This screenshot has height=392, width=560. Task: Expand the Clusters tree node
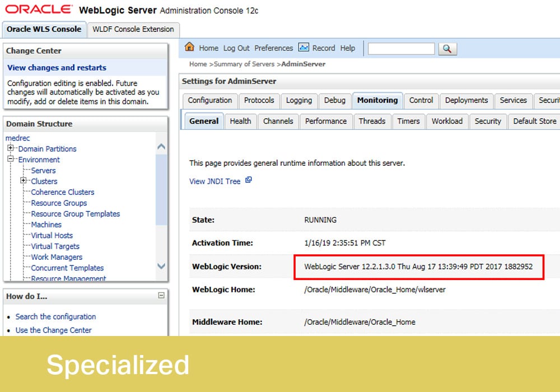pos(23,181)
